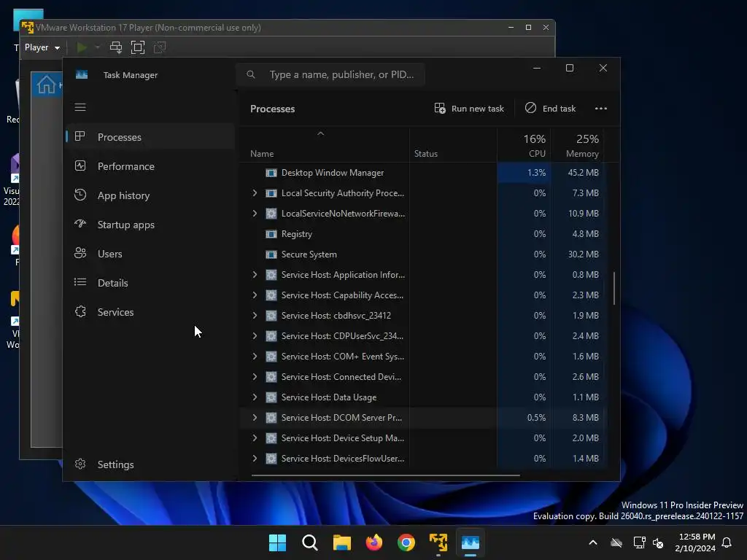Switch to VMware Player taskbar icon
The width and height of the screenshot is (747, 560).
438,542
